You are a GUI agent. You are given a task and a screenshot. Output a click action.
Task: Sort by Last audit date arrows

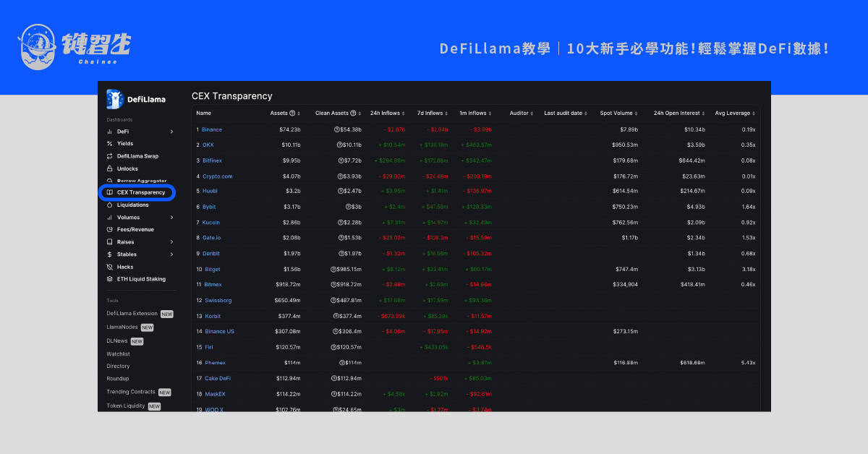586,113
